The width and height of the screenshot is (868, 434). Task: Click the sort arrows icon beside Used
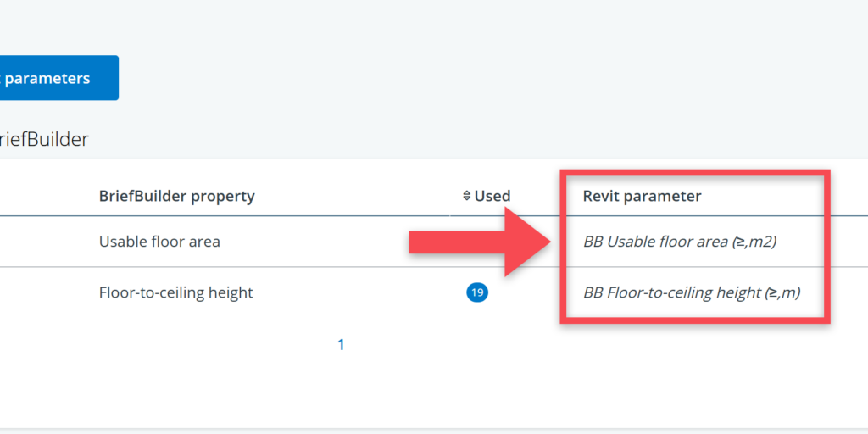pyautogui.click(x=466, y=196)
